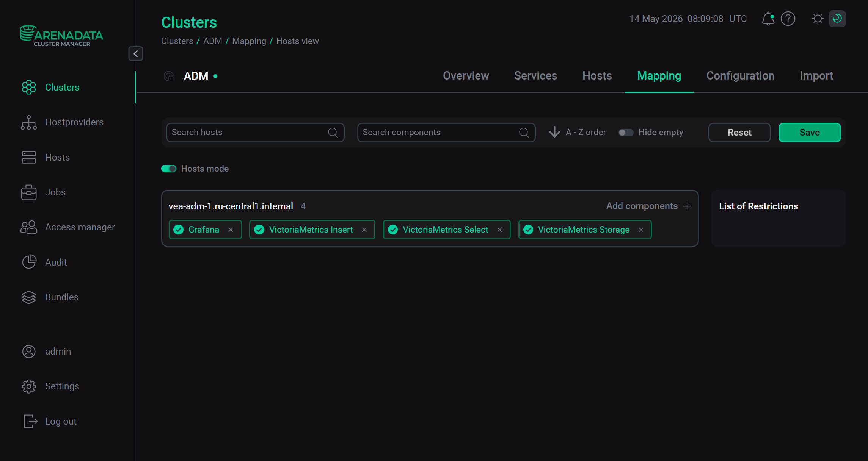Click the search icon in Search components
The image size is (868, 461).
coord(524,133)
